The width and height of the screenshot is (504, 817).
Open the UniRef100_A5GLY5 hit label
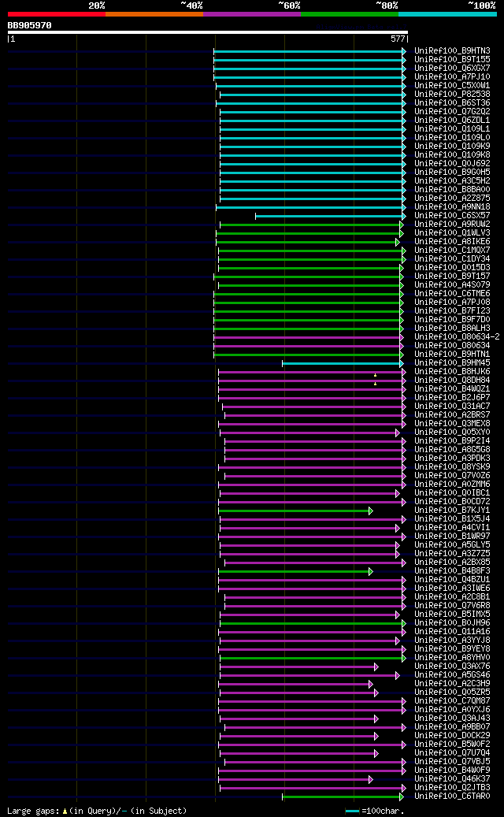[452, 544]
